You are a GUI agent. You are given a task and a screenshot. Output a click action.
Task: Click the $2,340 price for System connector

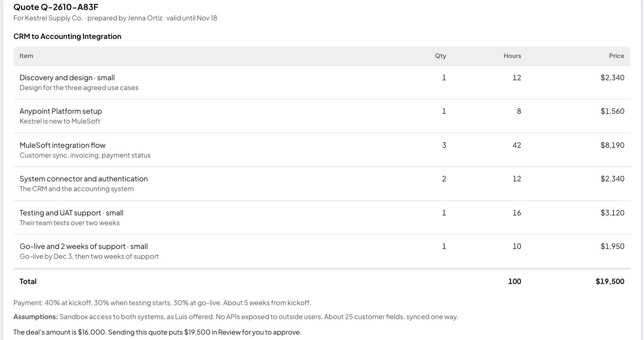coord(612,179)
